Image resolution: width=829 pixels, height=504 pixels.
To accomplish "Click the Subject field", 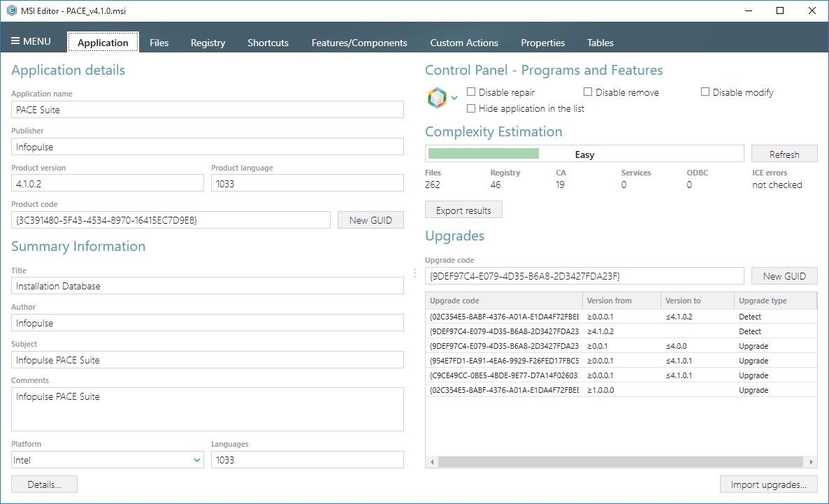I will coord(207,359).
